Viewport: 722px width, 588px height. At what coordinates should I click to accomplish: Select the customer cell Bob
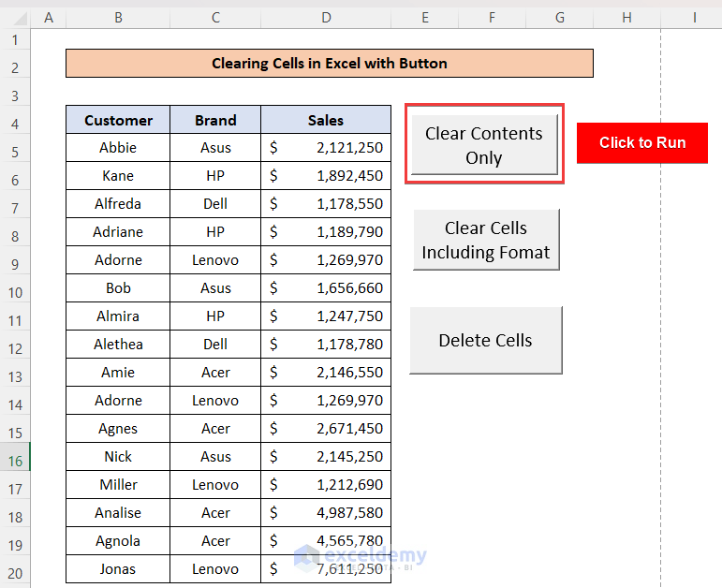click(x=118, y=288)
